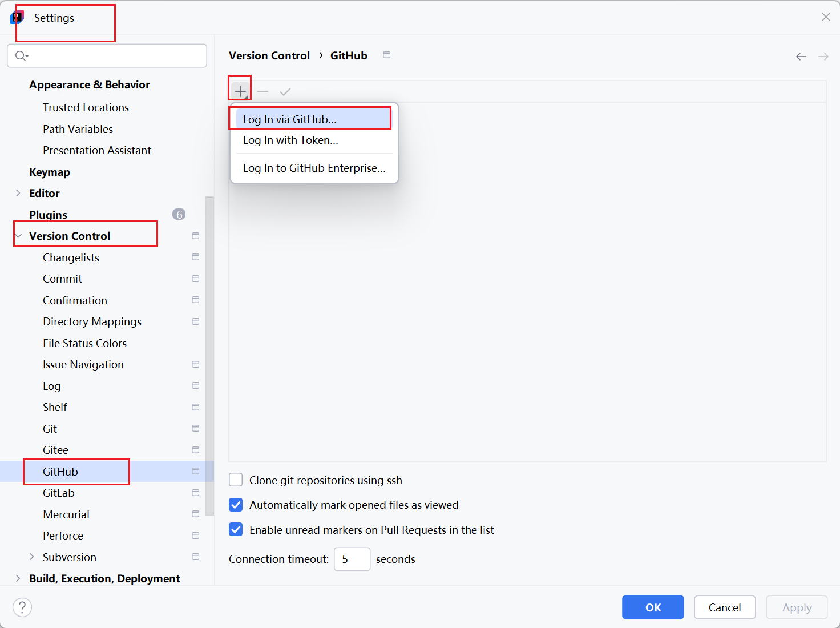Click the Cancel button

[725, 607]
